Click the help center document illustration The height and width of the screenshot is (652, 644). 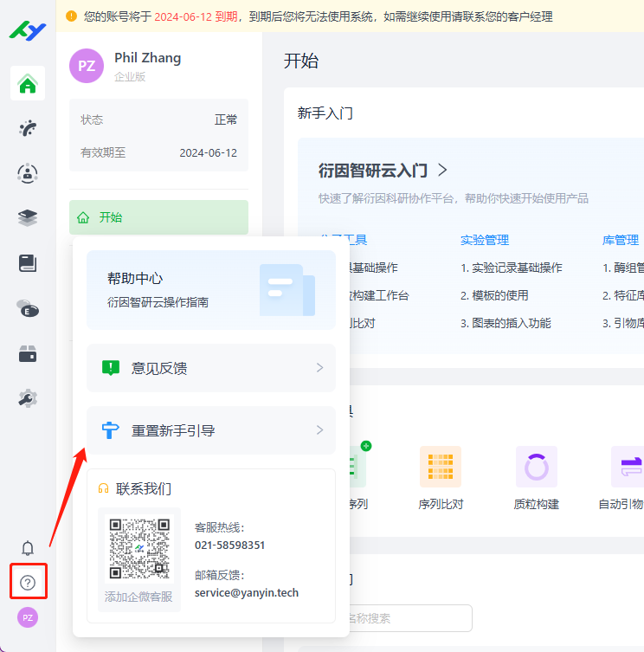point(287,290)
